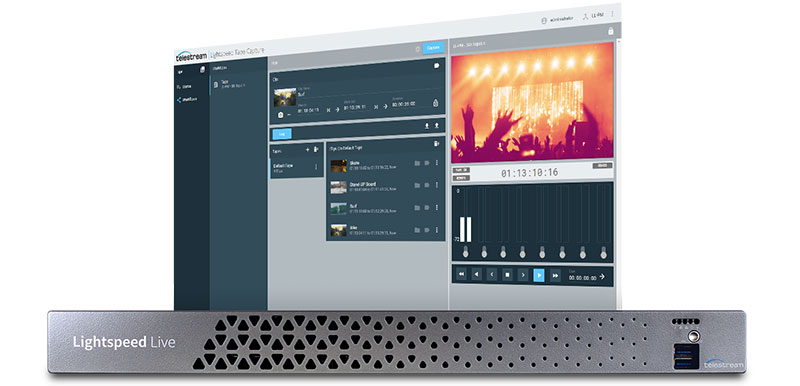
Task: Open the Status item in left sidebar
Action: (183, 87)
